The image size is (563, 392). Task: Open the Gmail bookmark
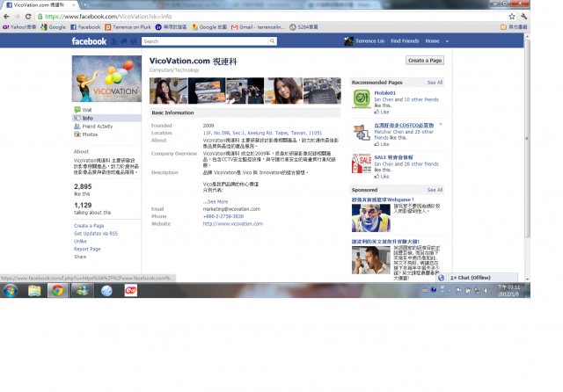258,27
